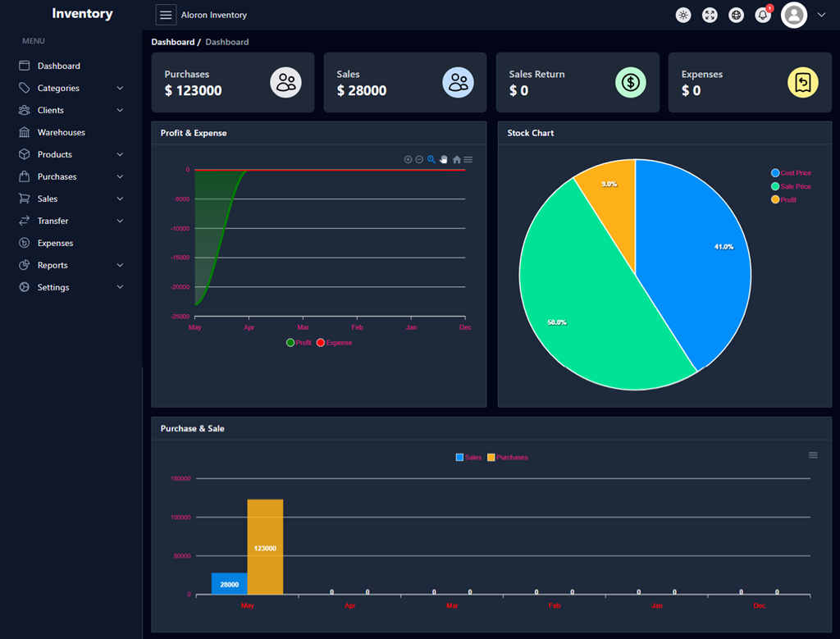This screenshot has height=639, width=840.
Task: Select the panning hand tool on chart
Action: (444, 159)
